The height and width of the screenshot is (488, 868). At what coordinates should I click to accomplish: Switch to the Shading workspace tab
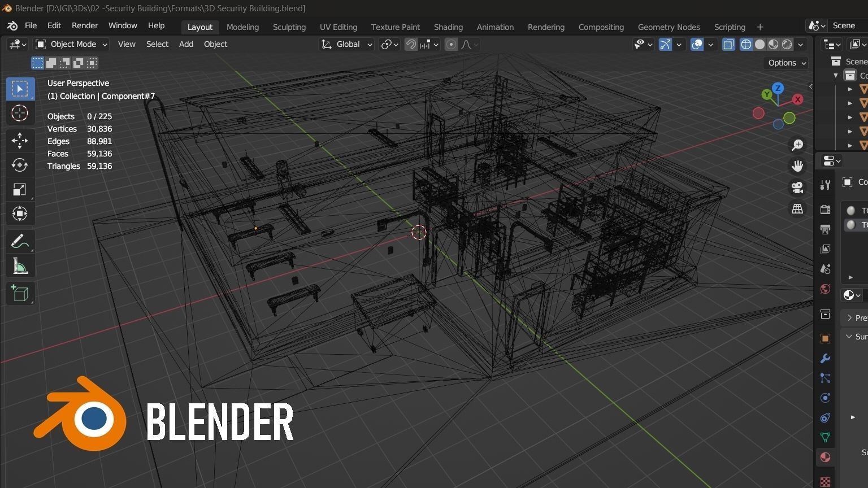[x=448, y=27]
